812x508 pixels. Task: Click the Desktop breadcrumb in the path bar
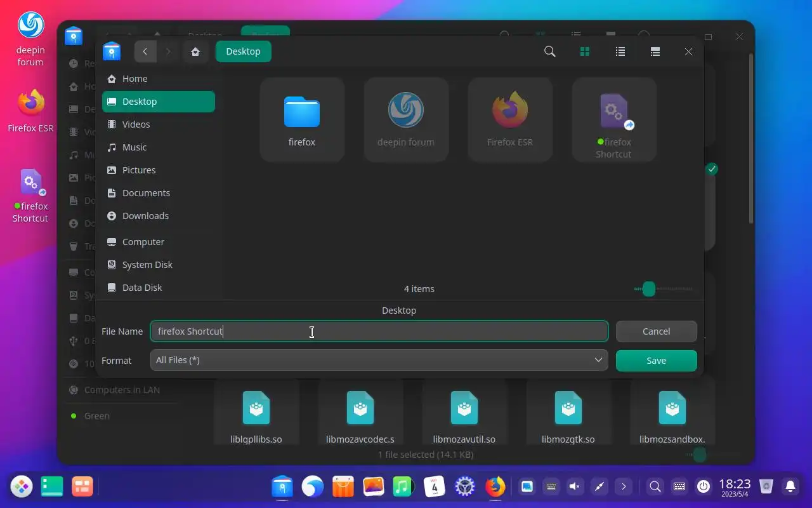244,51
